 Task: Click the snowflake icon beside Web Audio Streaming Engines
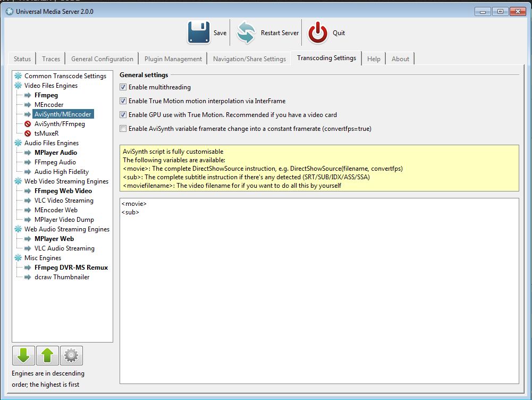coord(18,229)
